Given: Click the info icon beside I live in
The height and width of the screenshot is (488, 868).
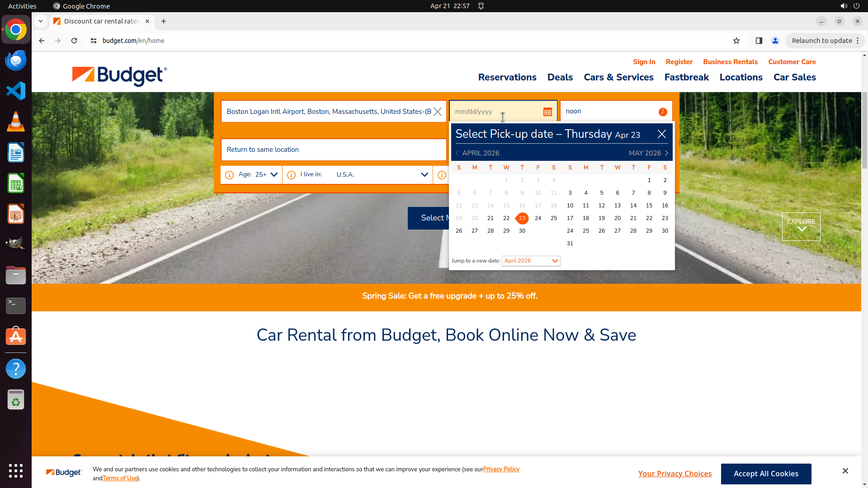Looking at the screenshot, I should 291,175.
